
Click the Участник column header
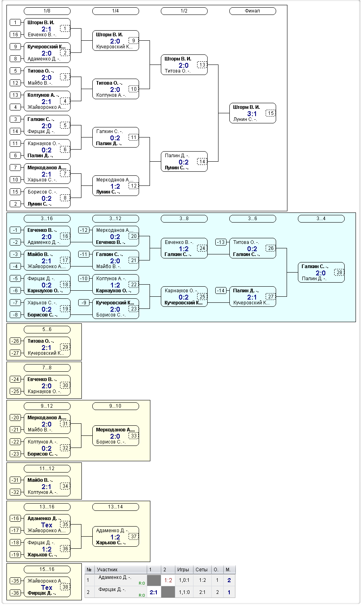[121, 570]
